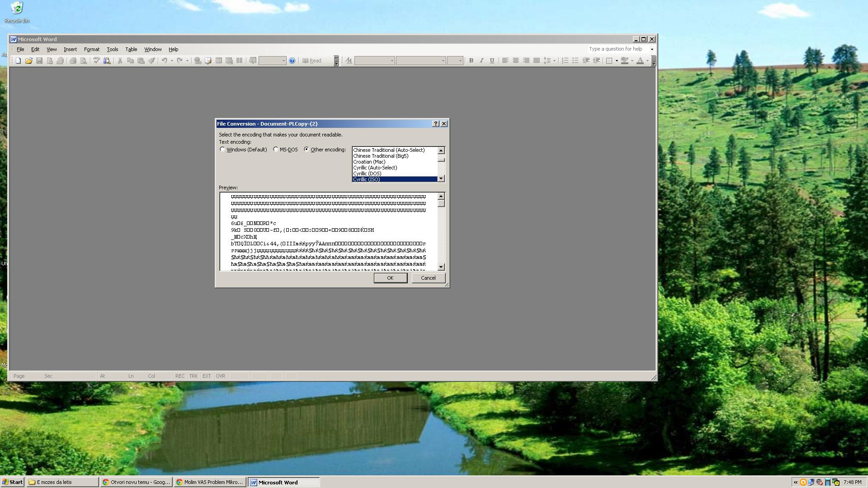The height and width of the screenshot is (488, 868).
Task: Click the Open folder toolbar icon
Action: (x=29, y=61)
